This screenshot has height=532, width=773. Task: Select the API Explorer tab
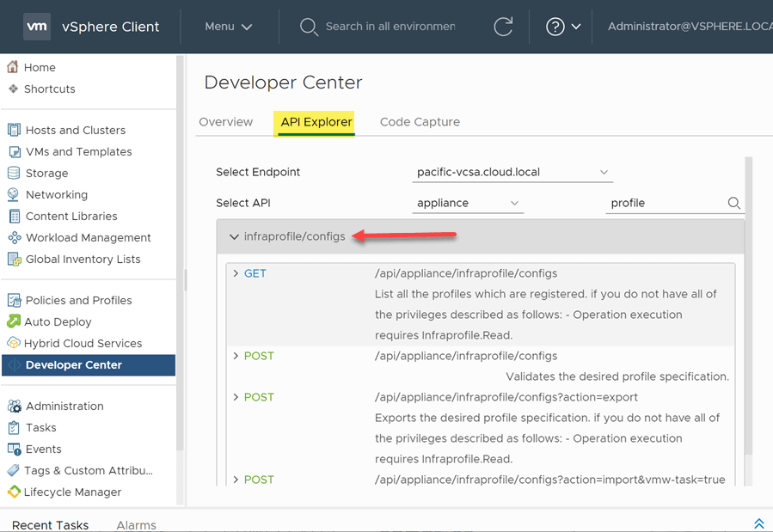[316, 122]
